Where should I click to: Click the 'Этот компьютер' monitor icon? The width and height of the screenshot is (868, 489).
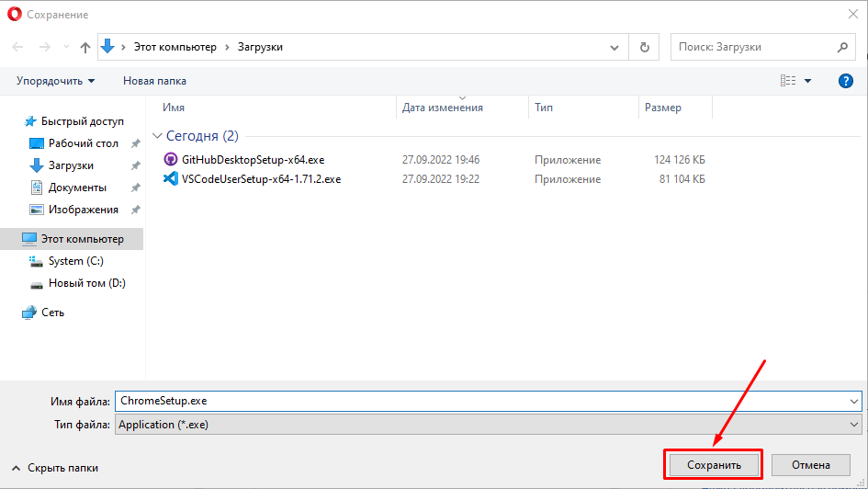[29, 239]
